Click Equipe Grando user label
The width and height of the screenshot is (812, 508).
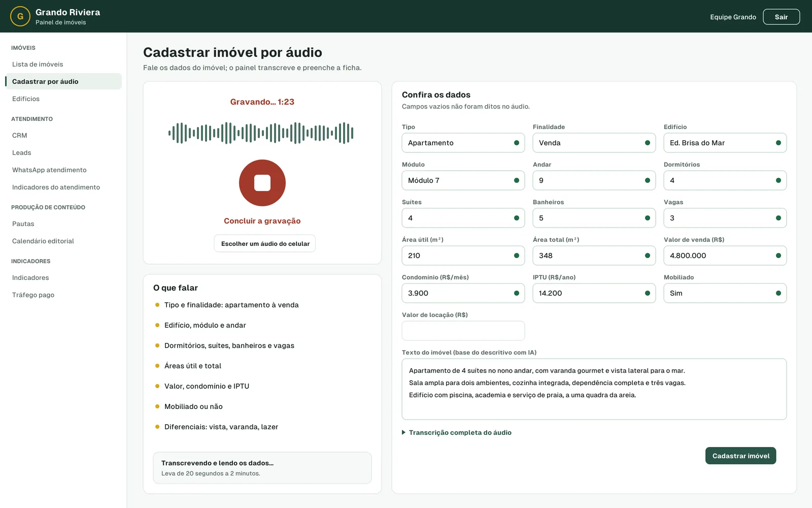[x=733, y=17]
